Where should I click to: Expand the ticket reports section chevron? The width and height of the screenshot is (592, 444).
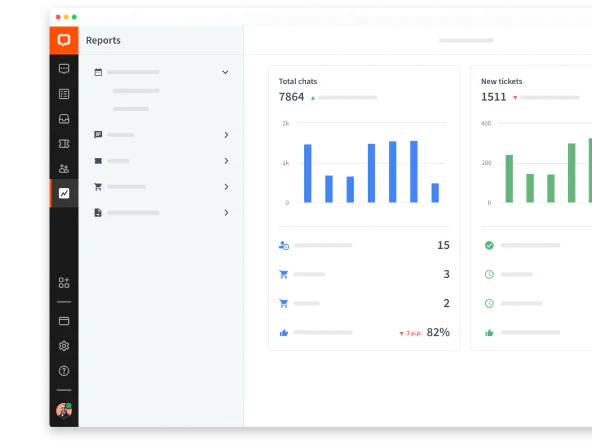point(226,161)
